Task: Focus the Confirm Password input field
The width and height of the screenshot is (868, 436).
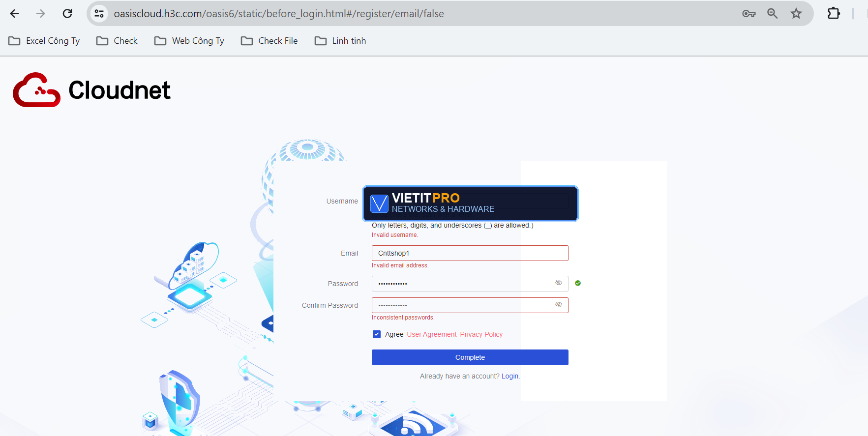Action: pos(470,305)
